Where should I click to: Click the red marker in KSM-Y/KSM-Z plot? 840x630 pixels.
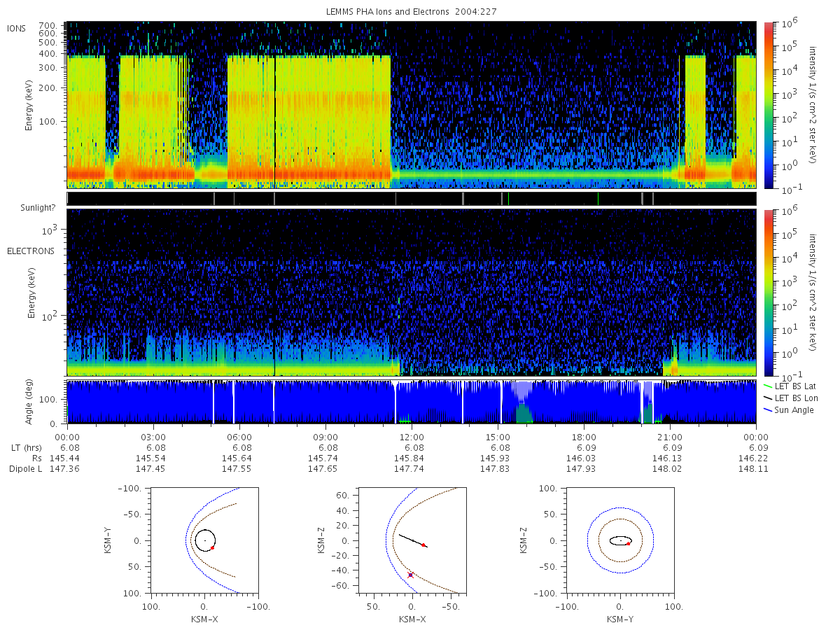[x=629, y=544]
